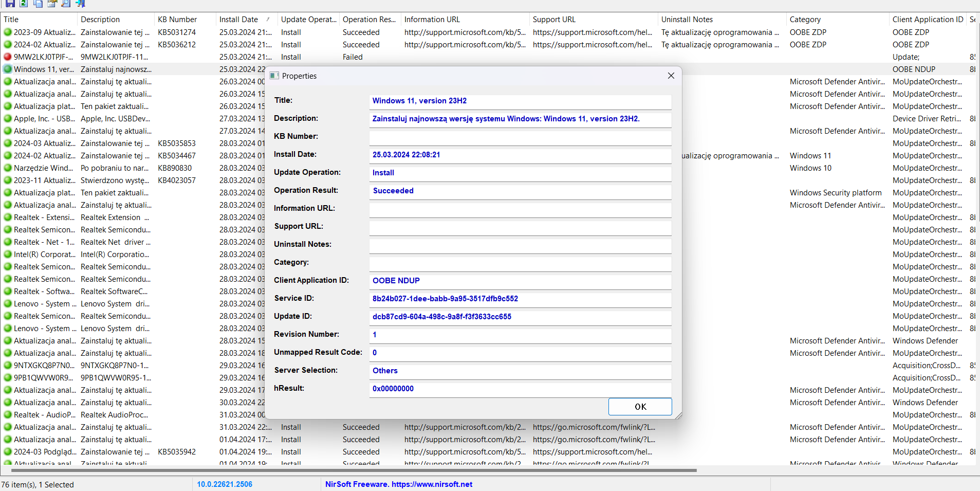Click the red failed-status icon of 9MW2LKJ0TPJF row

pos(8,57)
